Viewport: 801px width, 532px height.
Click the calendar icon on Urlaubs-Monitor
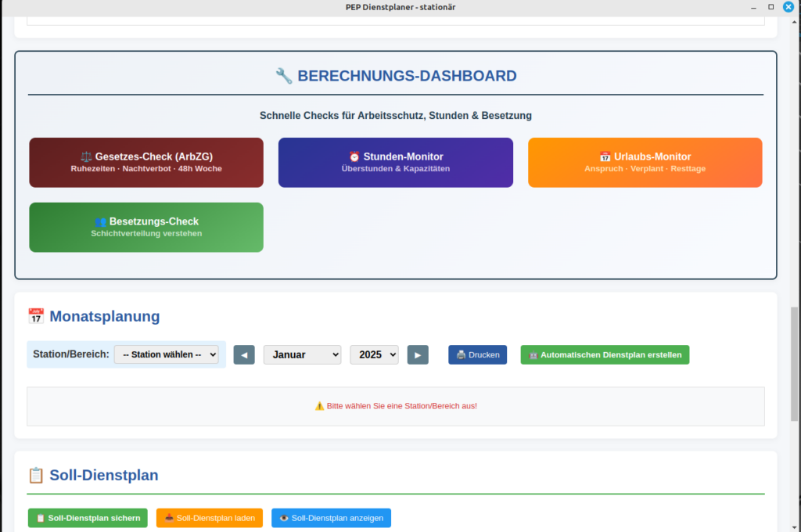click(x=605, y=156)
